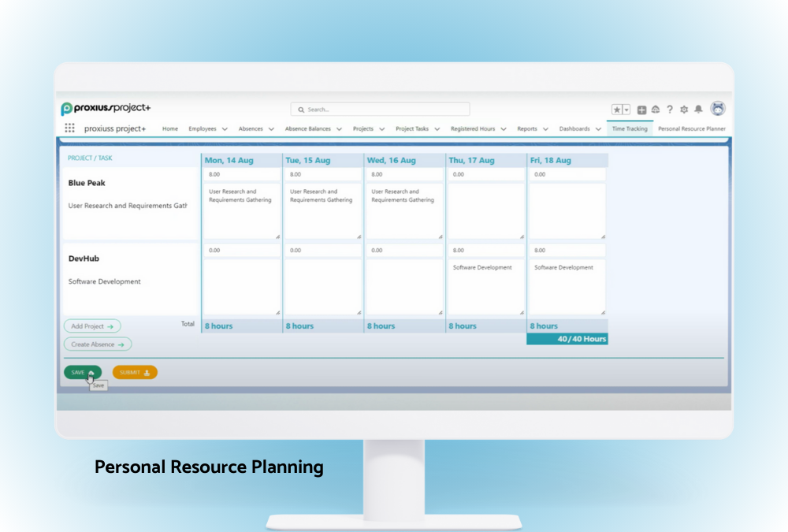This screenshot has width=788, height=532.
Task: Open the Help question mark icon
Action: [670, 110]
